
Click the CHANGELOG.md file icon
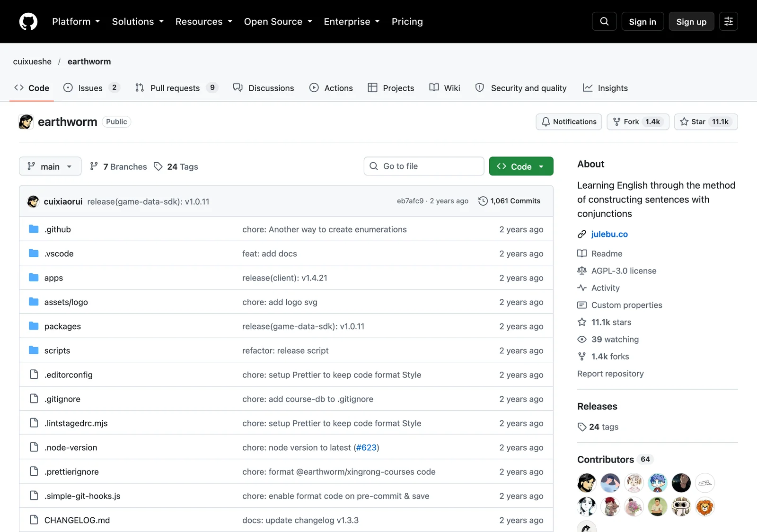tap(34, 520)
